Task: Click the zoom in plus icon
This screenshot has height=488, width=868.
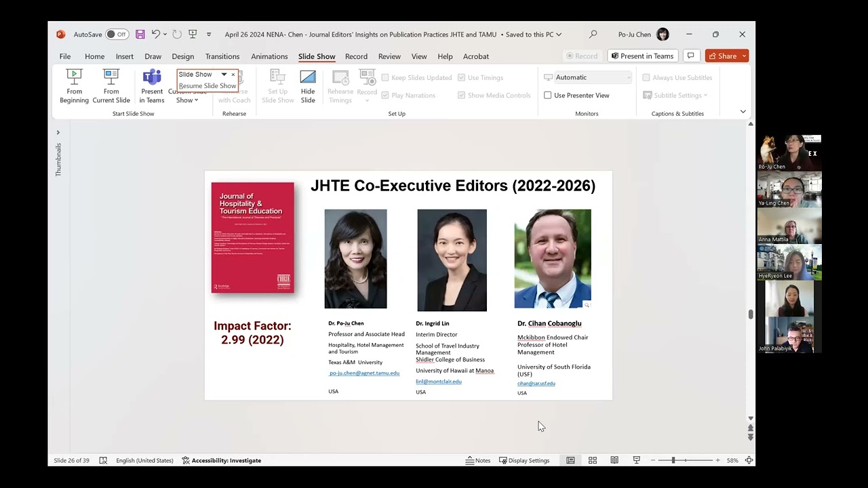Action: pos(717,460)
